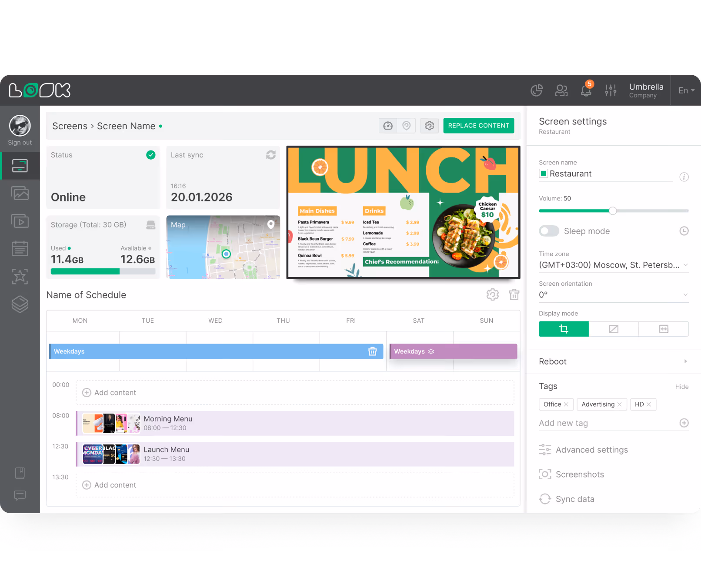This screenshot has width=701, height=588.
Task: Click the location pin icon in breadcrumb bar
Action: (407, 126)
